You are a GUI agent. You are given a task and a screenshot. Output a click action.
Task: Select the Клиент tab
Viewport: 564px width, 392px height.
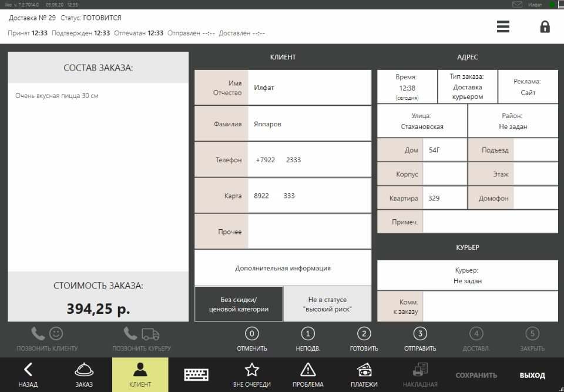(x=140, y=375)
